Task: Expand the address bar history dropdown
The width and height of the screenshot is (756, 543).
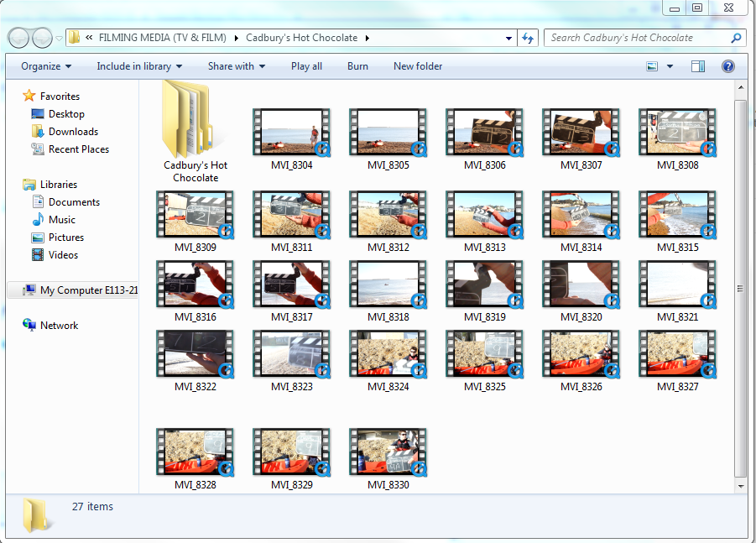Action: pos(508,38)
